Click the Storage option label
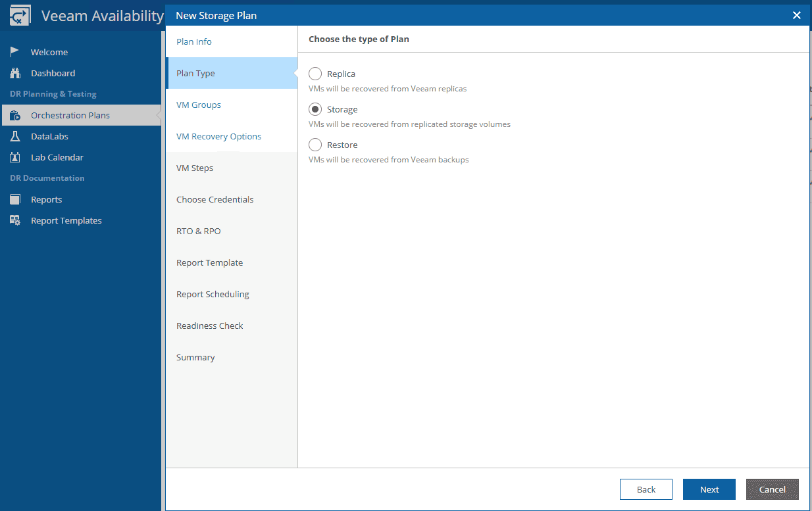 tap(342, 110)
